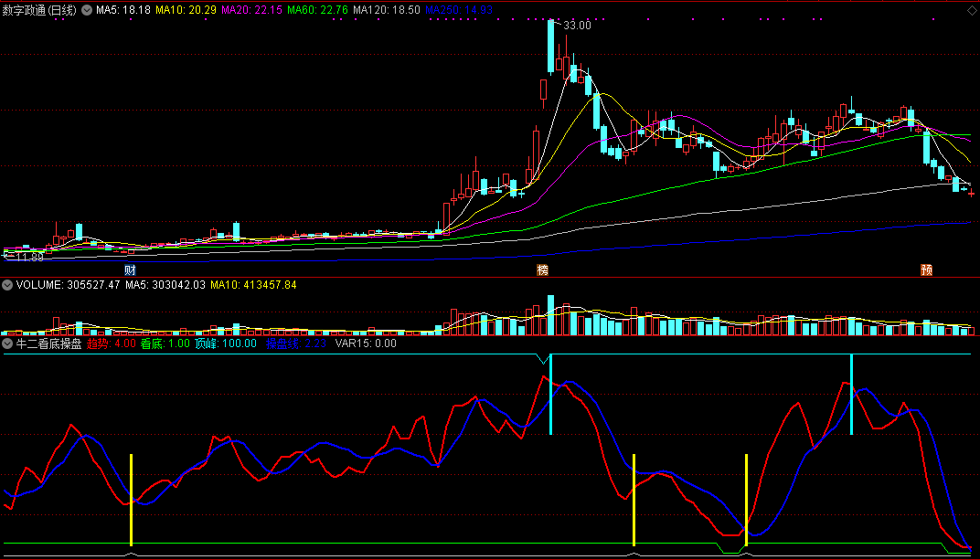Click the 财 financial event marker
This screenshot has width=980, height=560.
tap(130, 269)
